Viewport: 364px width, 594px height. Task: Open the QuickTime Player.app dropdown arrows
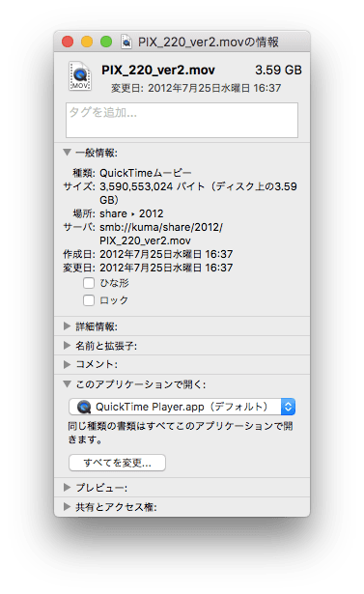289,407
